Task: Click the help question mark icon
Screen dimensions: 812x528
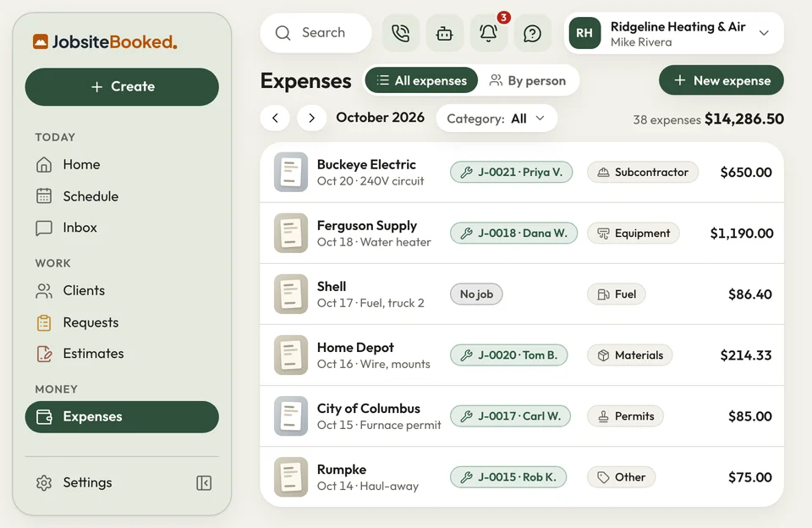Action: pyautogui.click(x=532, y=33)
